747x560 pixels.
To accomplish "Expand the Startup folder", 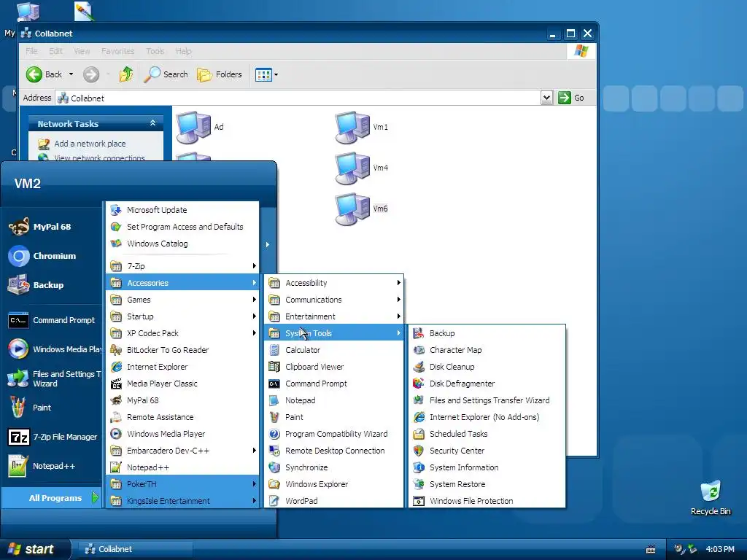I will [x=182, y=316].
